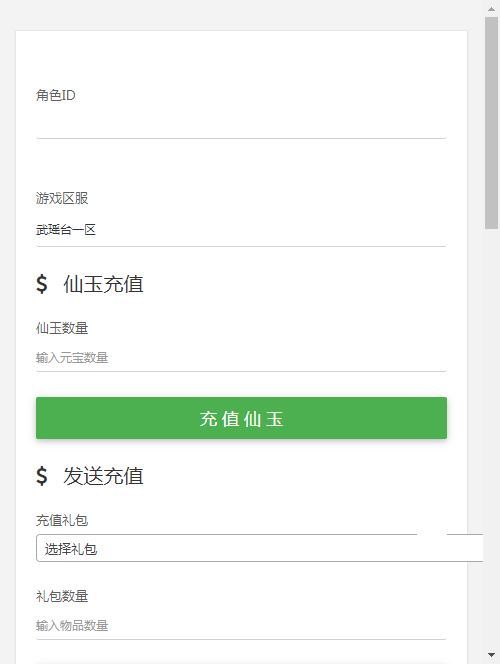Click the 仙玉数量 label
The image size is (500, 664).
coord(62,328)
